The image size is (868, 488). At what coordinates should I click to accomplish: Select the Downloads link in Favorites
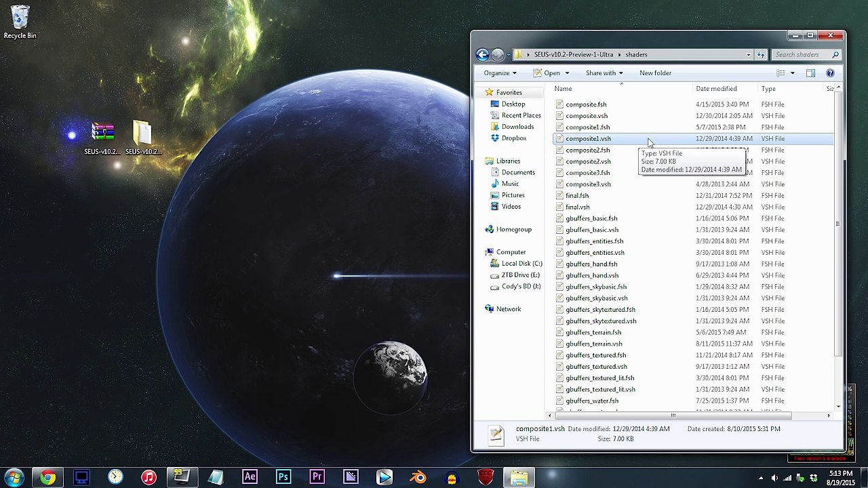tap(517, 127)
